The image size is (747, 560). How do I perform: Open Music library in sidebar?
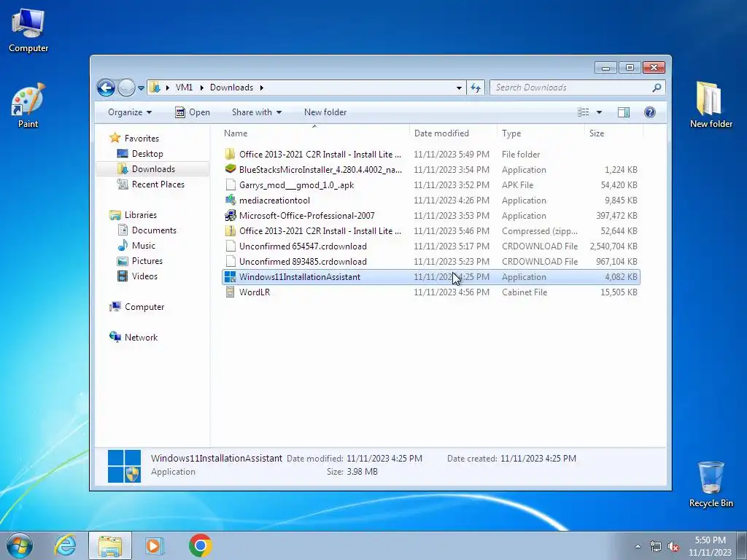[x=144, y=245]
